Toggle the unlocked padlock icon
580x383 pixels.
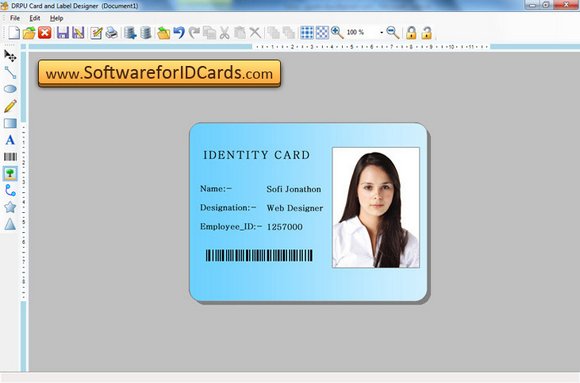(426, 33)
